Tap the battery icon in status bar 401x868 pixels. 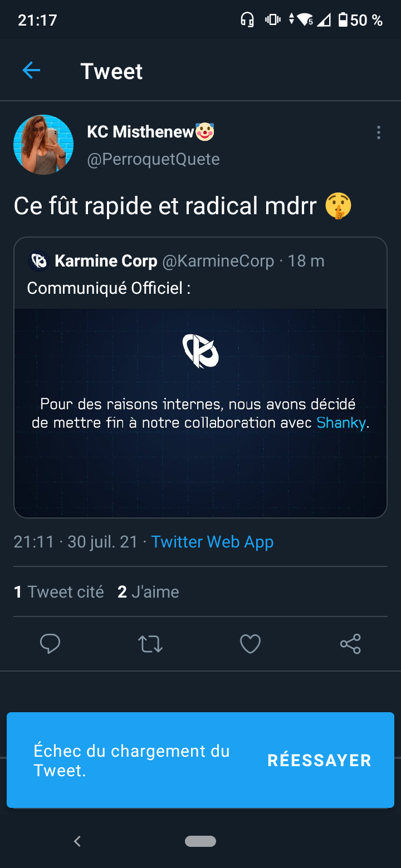pos(343,21)
